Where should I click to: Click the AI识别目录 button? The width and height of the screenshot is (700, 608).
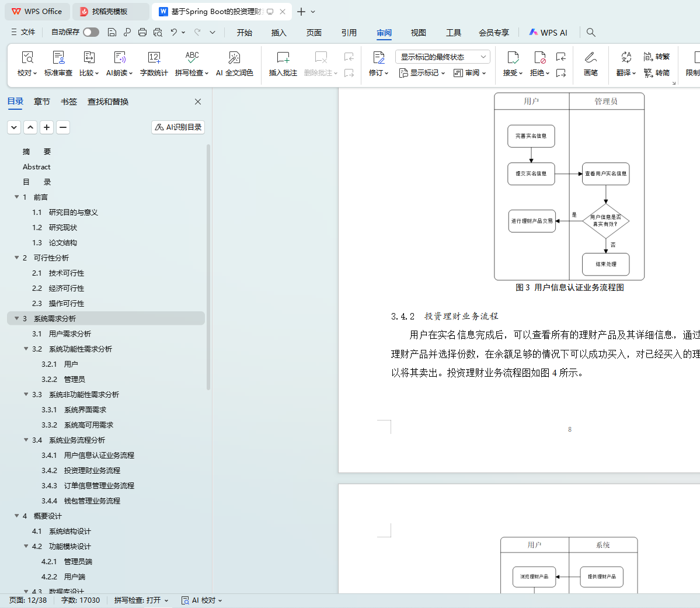click(178, 127)
